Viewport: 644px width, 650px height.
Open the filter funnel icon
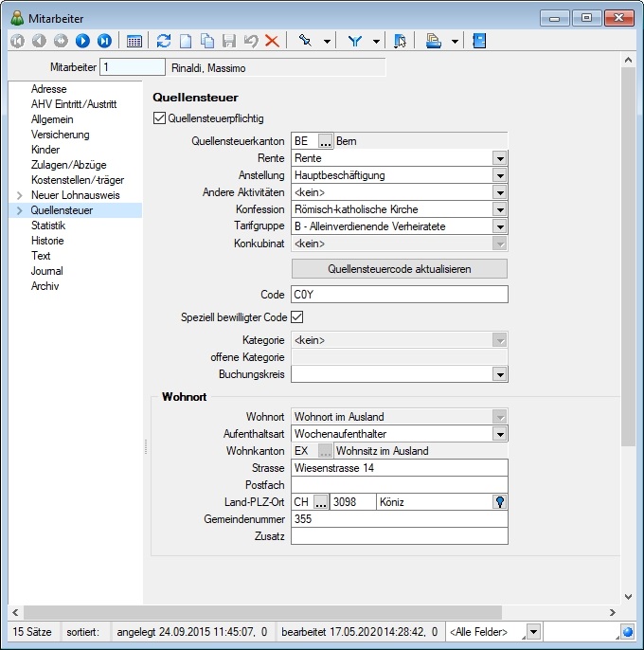click(355, 41)
